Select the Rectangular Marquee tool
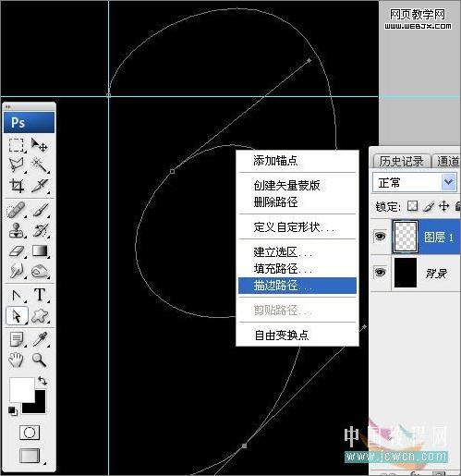Screen dimensions: 461x476 (16, 145)
